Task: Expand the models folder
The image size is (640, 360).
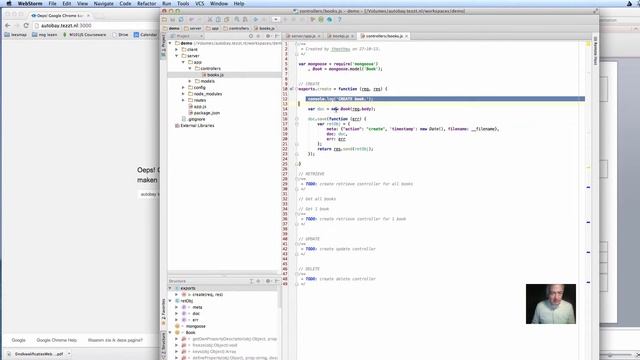Action: (190, 81)
